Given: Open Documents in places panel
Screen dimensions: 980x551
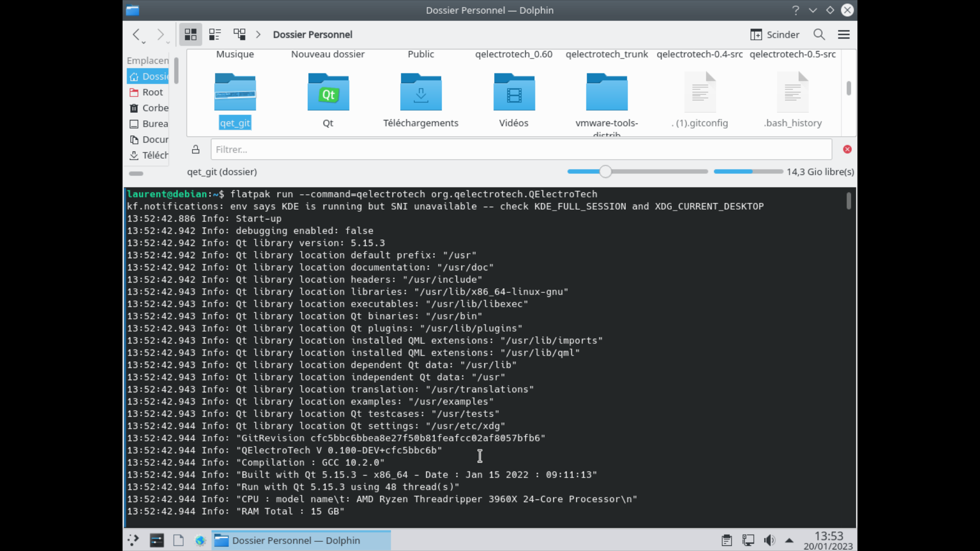Looking at the screenshot, I should [x=148, y=139].
